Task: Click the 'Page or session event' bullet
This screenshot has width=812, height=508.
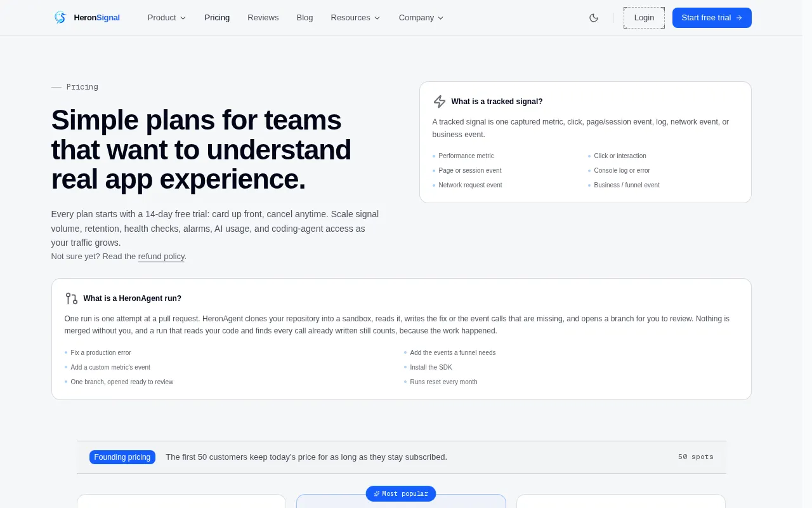Action: (470, 171)
